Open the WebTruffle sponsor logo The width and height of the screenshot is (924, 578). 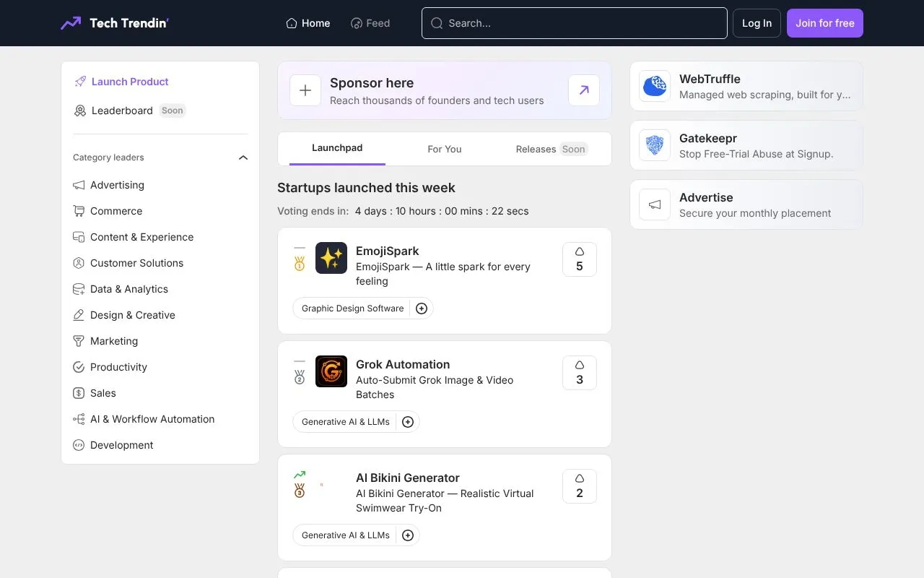655,86
